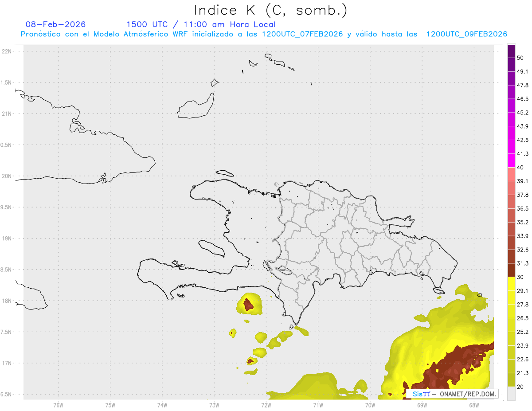The width and height of the screenshot is (532, 411).
Task: Click the colorbar value "35.2"
Action: point(523,222)
